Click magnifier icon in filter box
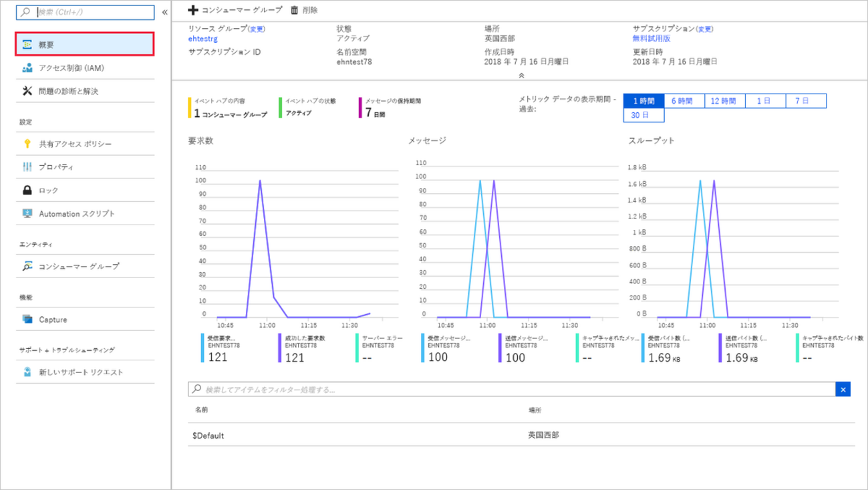Screen dimensions: 868x490 (196, 389)
